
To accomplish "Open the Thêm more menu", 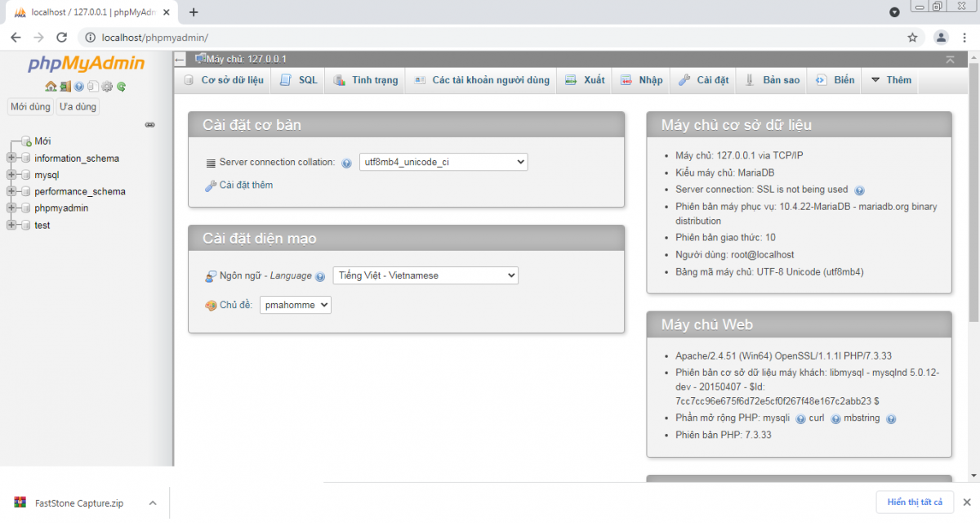I will click(891, 80).
